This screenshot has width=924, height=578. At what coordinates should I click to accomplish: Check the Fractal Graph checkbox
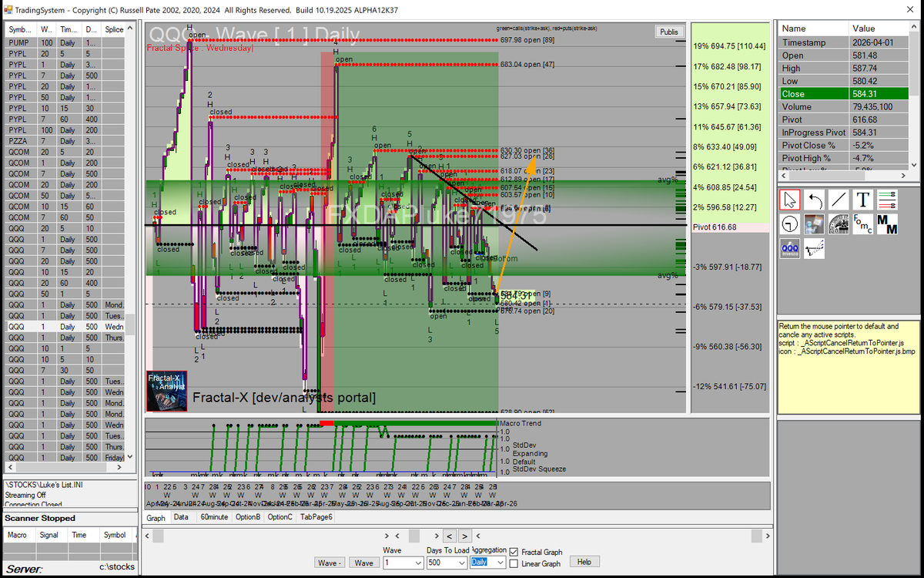click(514, 552)
